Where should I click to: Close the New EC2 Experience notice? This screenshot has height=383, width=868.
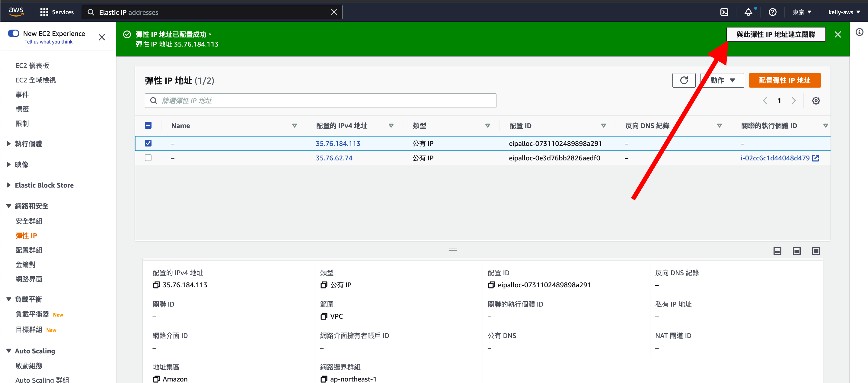(x=102, y=37)
